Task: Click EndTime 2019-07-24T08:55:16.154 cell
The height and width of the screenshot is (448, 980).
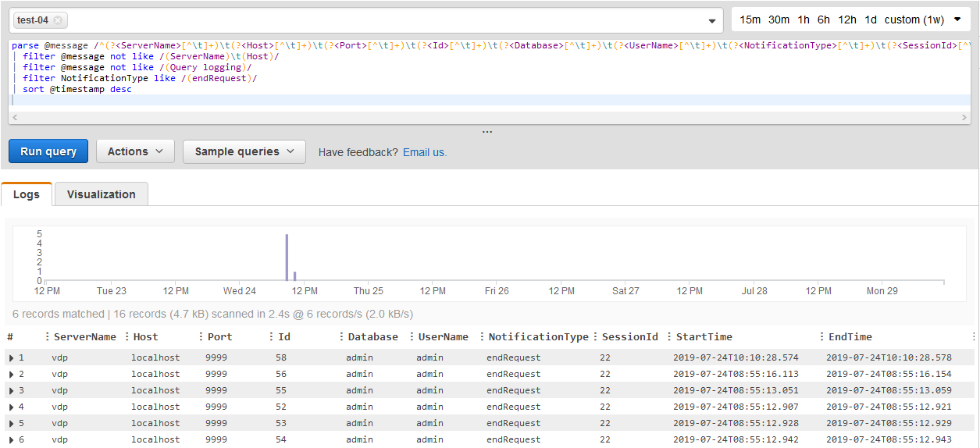Action: (889, 374)
